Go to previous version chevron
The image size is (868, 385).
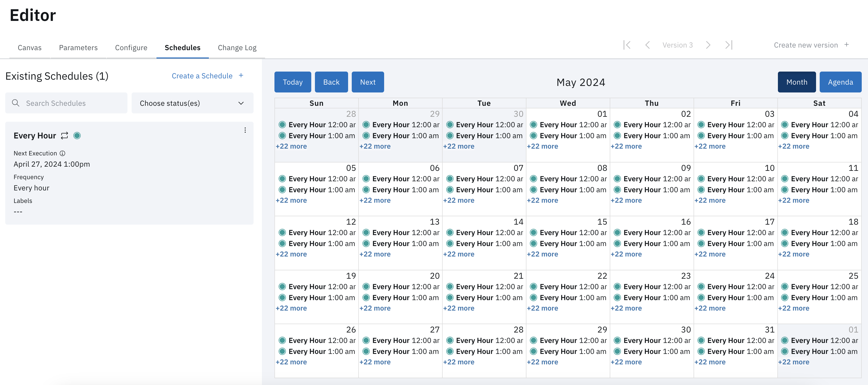coord(647,45)
